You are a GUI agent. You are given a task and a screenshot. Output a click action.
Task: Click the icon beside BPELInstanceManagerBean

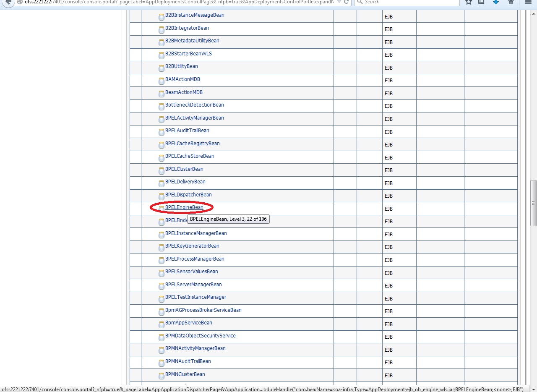tap(162, 235)
